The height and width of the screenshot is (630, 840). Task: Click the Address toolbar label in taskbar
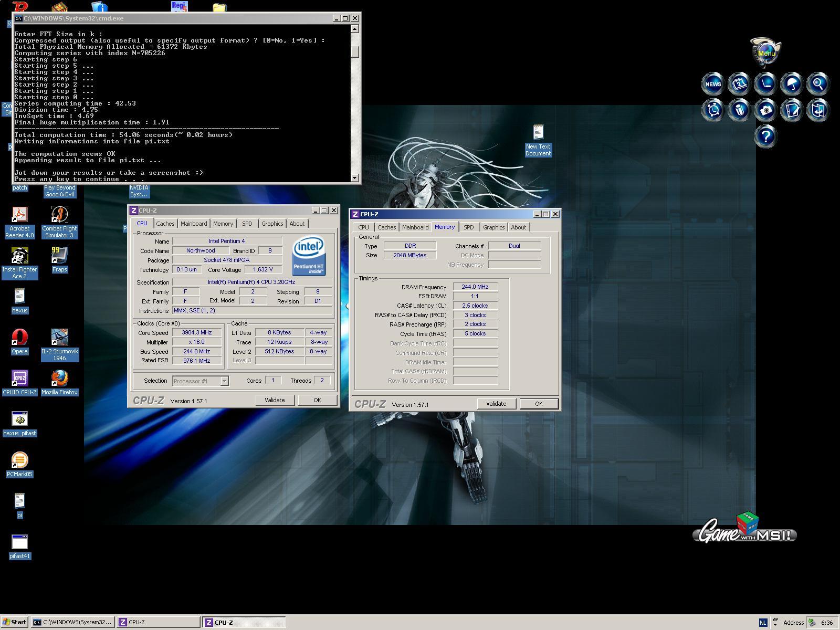pos(793,623)
